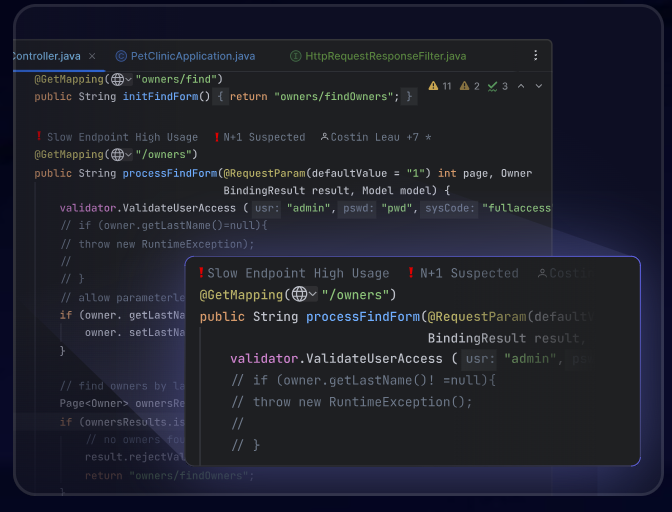Close the Controller.java tab

click(92, 56)
